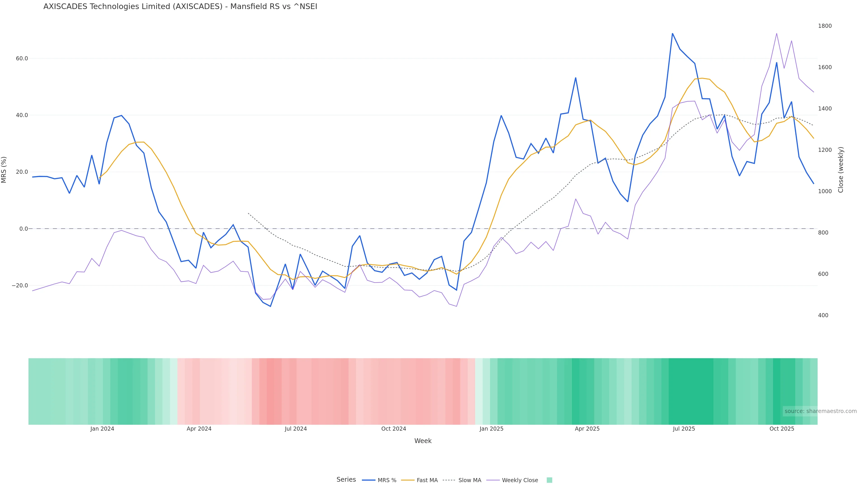Click the Week x-axis title
Viewport: 868px width, 488px height.
(423, 441)
